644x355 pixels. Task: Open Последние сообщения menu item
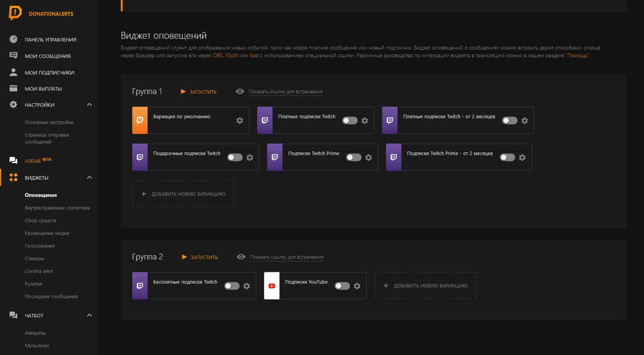click(x=51, y=297)
